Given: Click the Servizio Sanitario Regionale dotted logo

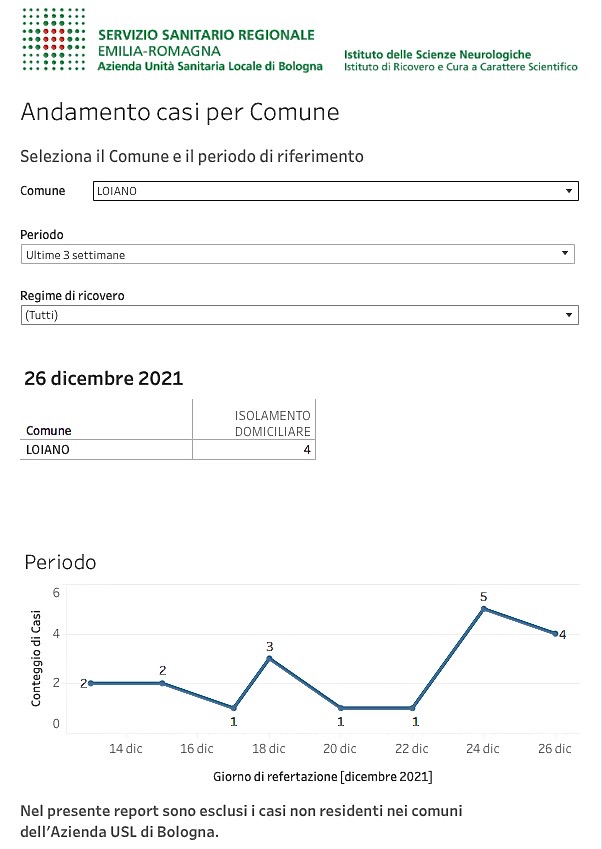Looking at the screenshot, I should (54, 40).
